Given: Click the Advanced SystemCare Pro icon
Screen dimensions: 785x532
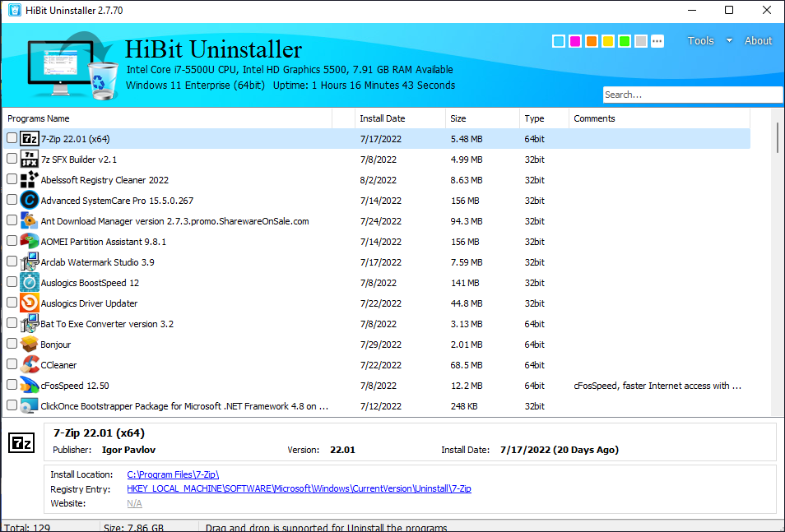Looking at the screenshot, I should tap(29, 200).
